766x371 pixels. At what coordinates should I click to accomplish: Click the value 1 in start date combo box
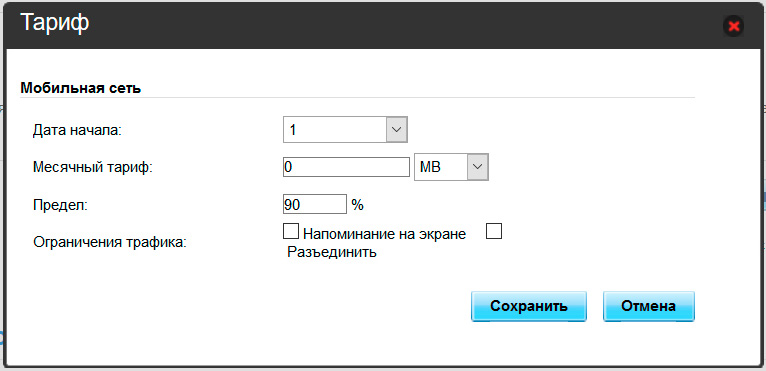click(293, 130)
